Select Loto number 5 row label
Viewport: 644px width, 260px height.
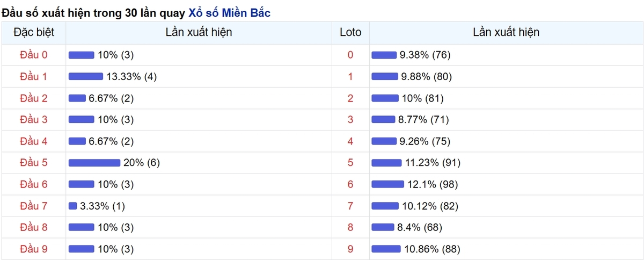click(x=350, y=163)
